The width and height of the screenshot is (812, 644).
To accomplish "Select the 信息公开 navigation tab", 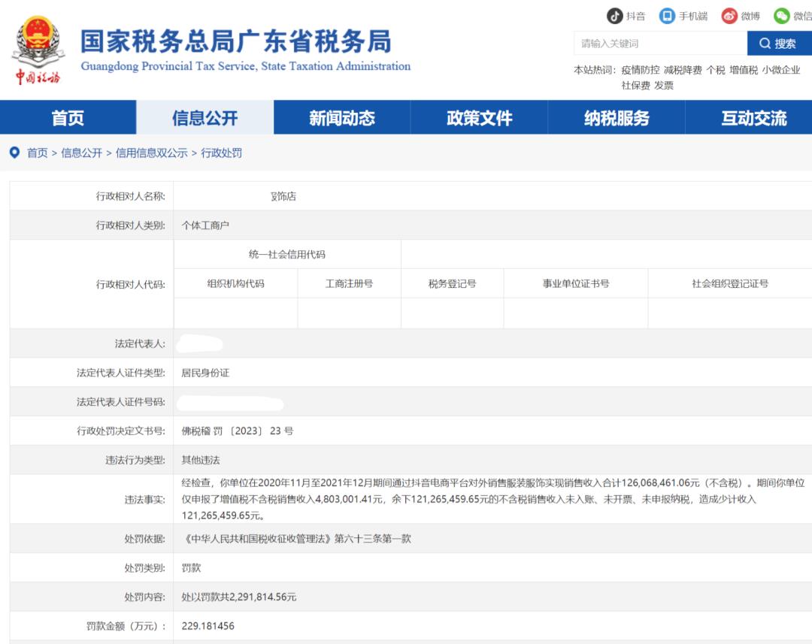I will tap(205, 118).
